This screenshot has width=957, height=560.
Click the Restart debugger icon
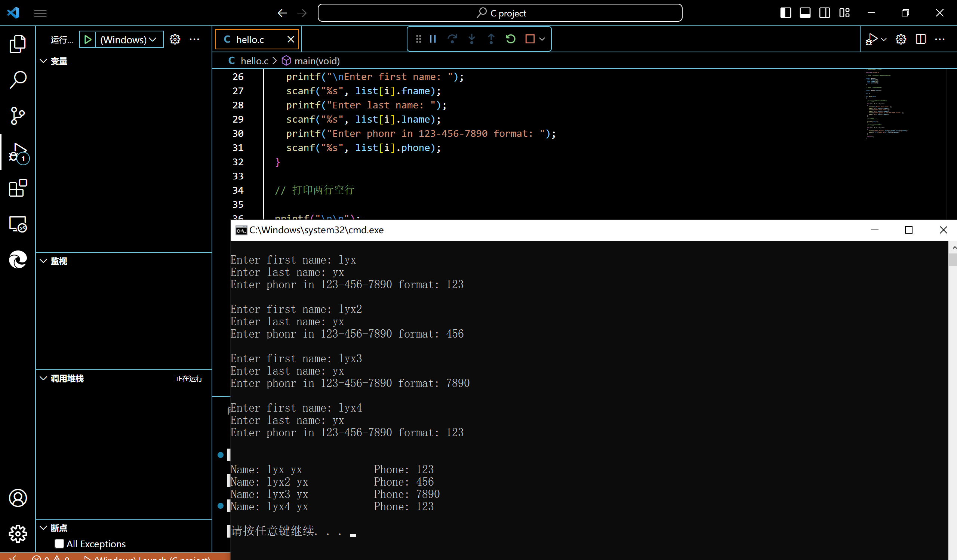[x=510, y=39]
